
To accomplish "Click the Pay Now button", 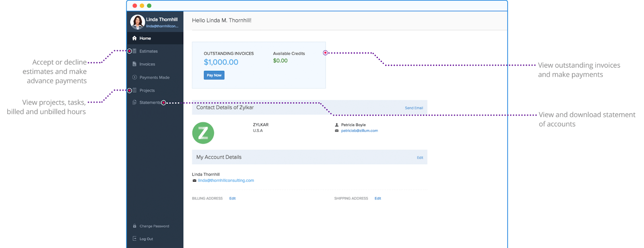I will [x=214, y=75].
